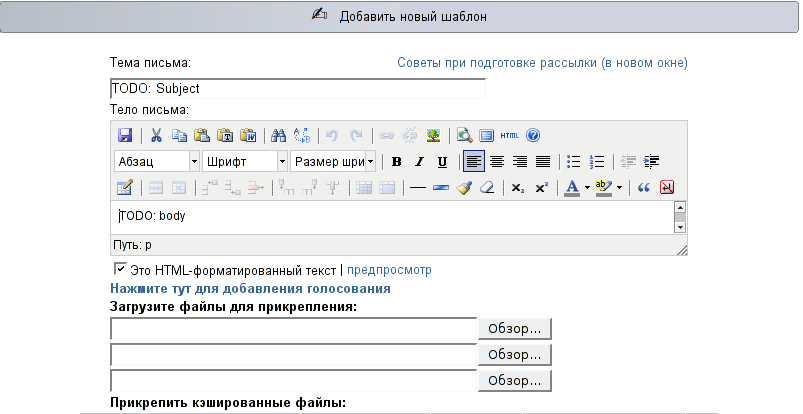Click the second file attachment path field

tap(293, 355)
